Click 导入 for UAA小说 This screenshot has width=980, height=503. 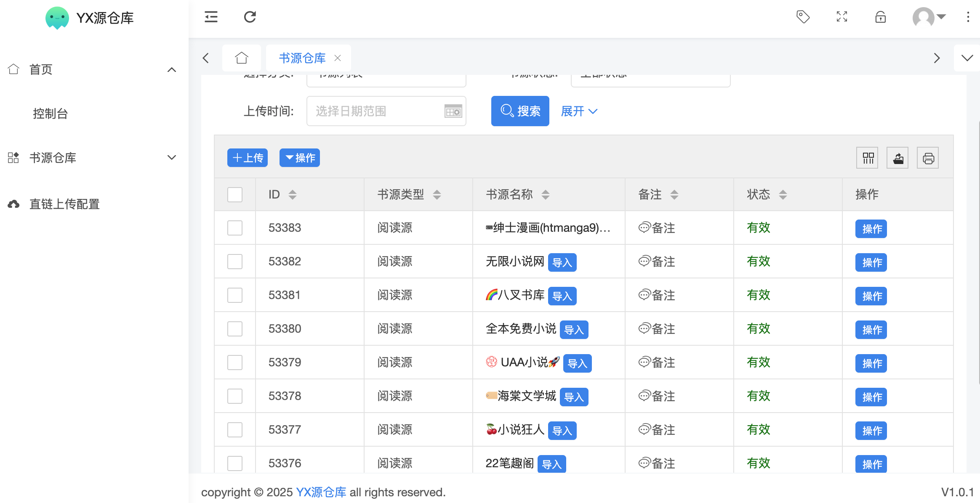[578, 363]
